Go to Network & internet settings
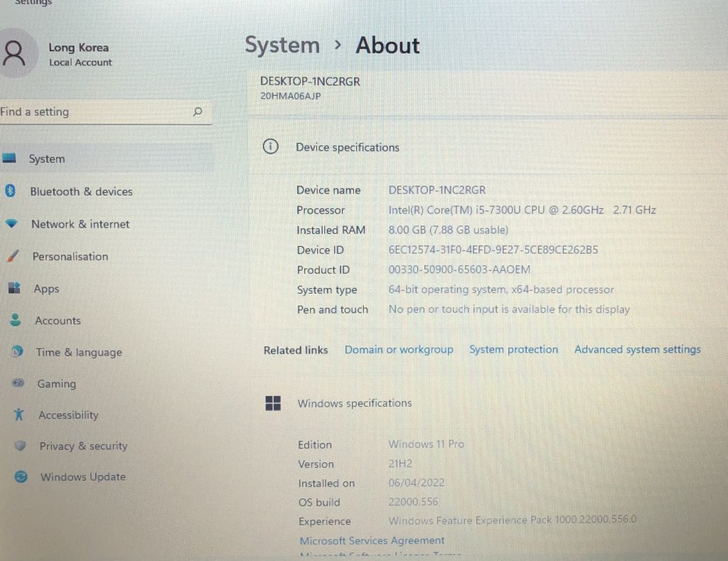 80,224
